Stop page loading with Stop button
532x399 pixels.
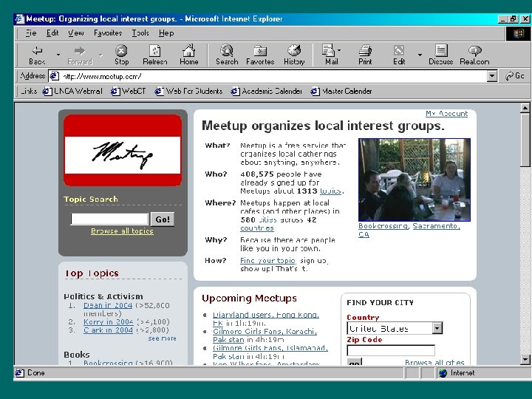[x=121, y=55]
